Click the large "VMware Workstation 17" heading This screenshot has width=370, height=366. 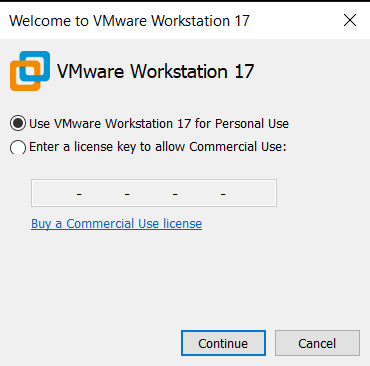(156, 71)
